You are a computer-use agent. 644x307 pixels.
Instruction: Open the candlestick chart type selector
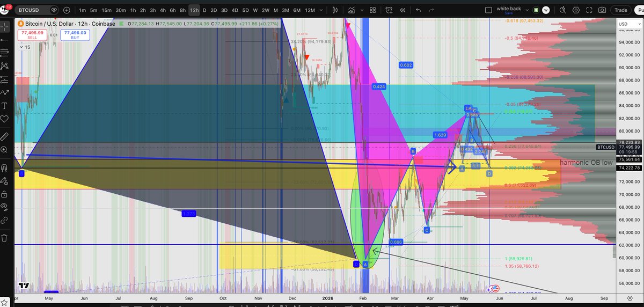point(335,10)
